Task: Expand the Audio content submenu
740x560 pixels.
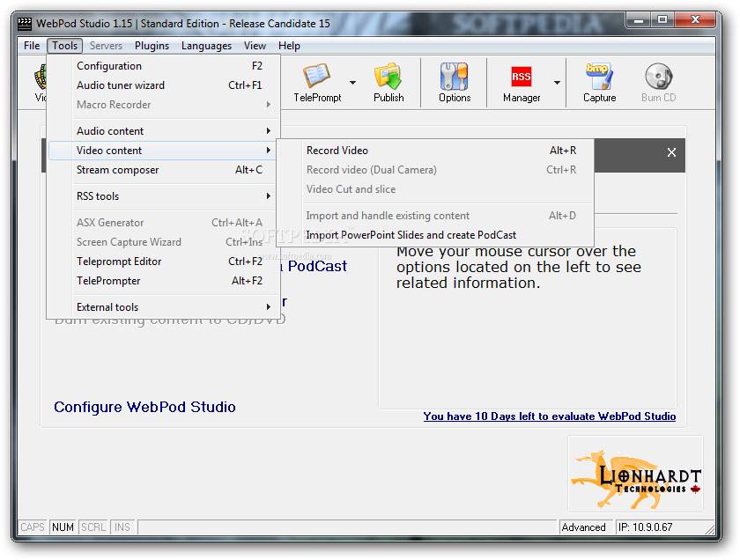Action: (x=163, y=131)
